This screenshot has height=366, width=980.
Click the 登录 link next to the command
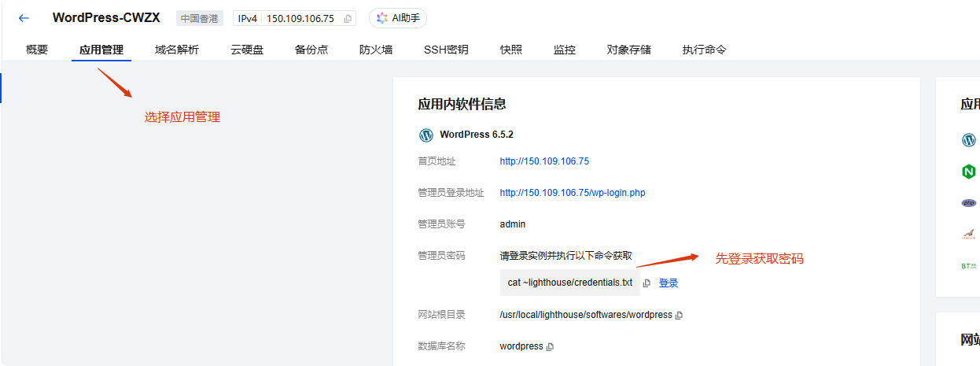tap(669, 283)
